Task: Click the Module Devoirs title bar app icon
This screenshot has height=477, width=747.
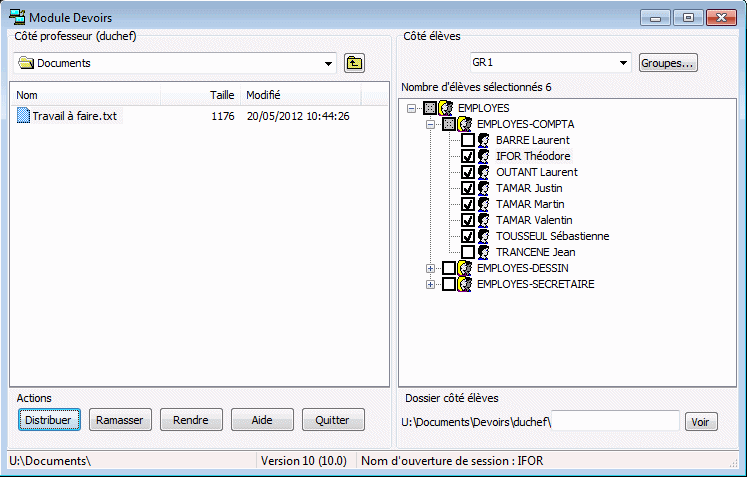Action: (17, 17)
